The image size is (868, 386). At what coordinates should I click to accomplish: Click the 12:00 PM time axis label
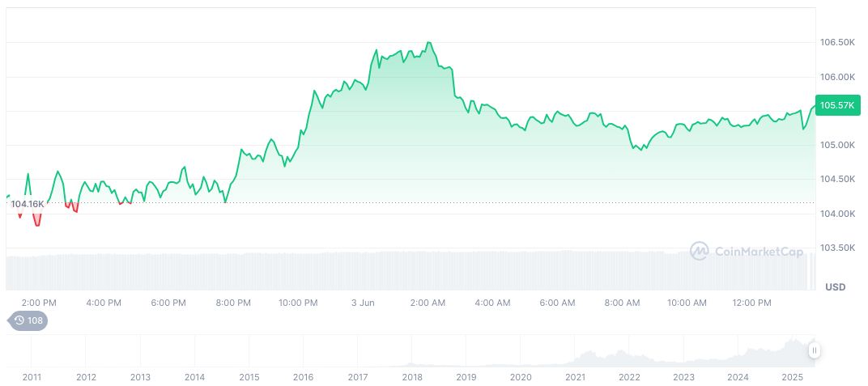[x=751, y=303]
